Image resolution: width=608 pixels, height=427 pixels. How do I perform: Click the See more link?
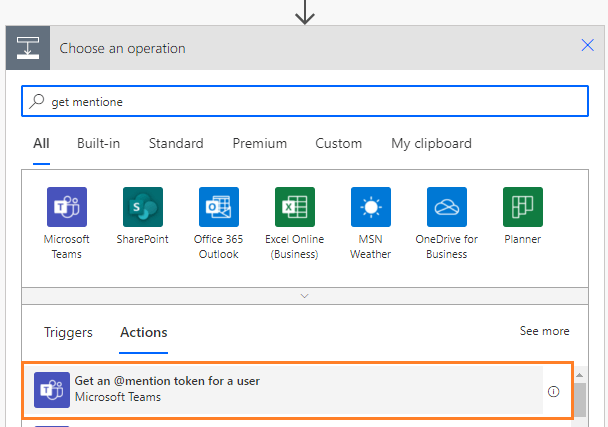[544, 331]
